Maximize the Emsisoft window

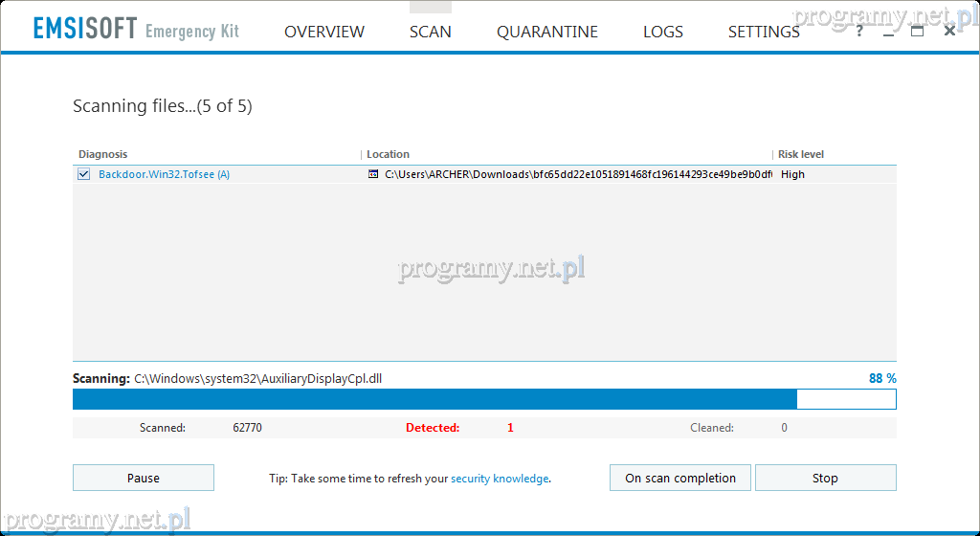click(x=917, y=31)
